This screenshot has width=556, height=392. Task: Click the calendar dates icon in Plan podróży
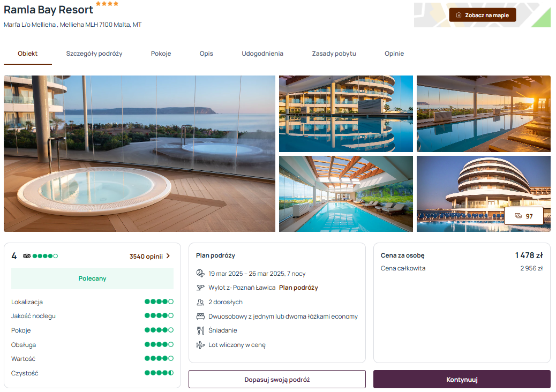200,273
